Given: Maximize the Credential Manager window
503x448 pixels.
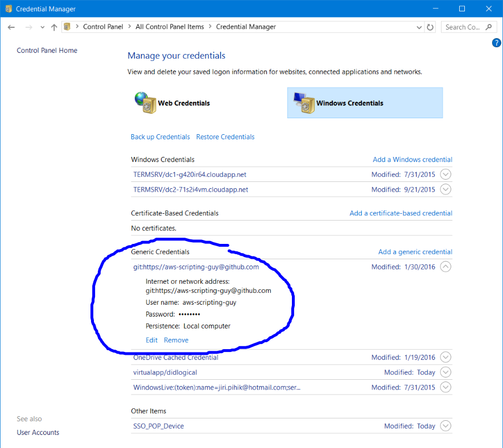Looking at the screenshot, I should pos(462,9).
